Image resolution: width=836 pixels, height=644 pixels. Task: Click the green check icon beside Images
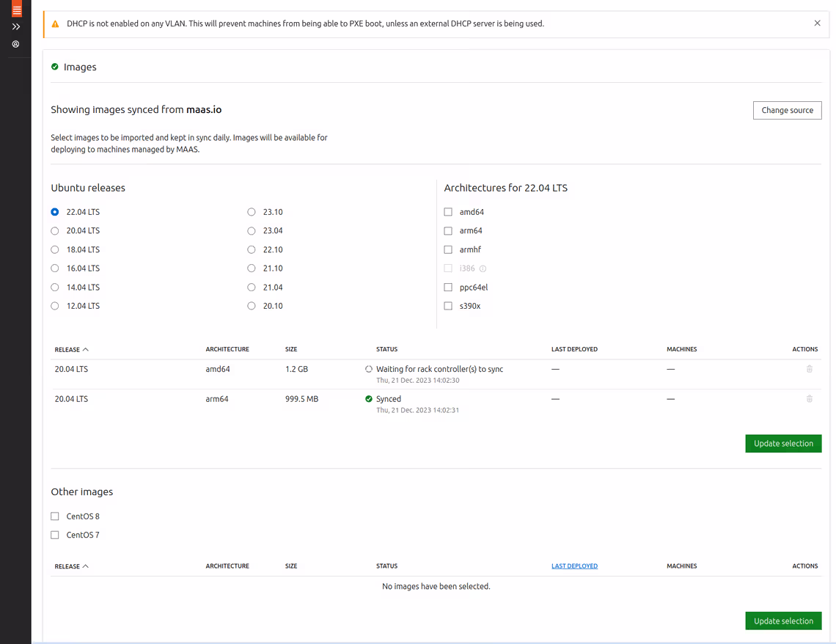pyautogui.click(x=55, y=67)
